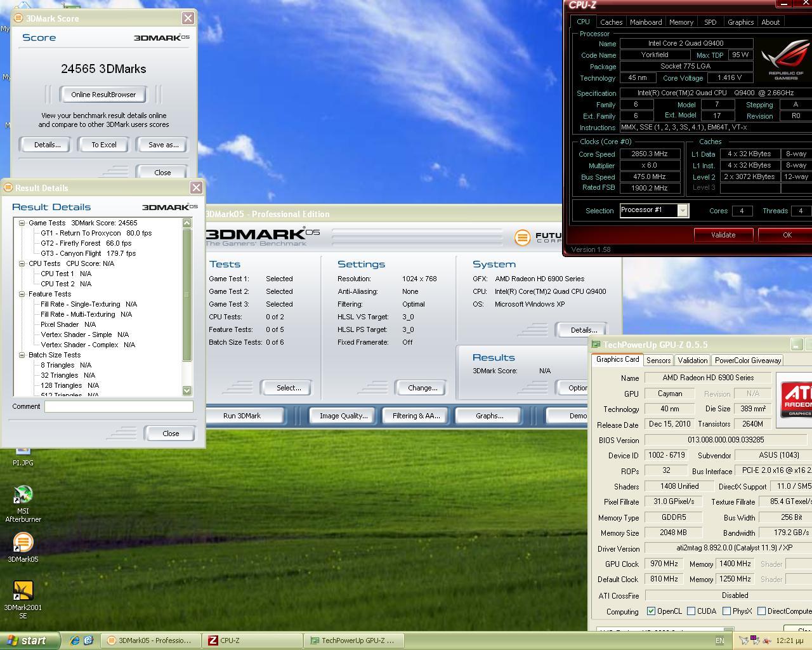Click the GPU-Z title bar icon

tap(596, 345)
